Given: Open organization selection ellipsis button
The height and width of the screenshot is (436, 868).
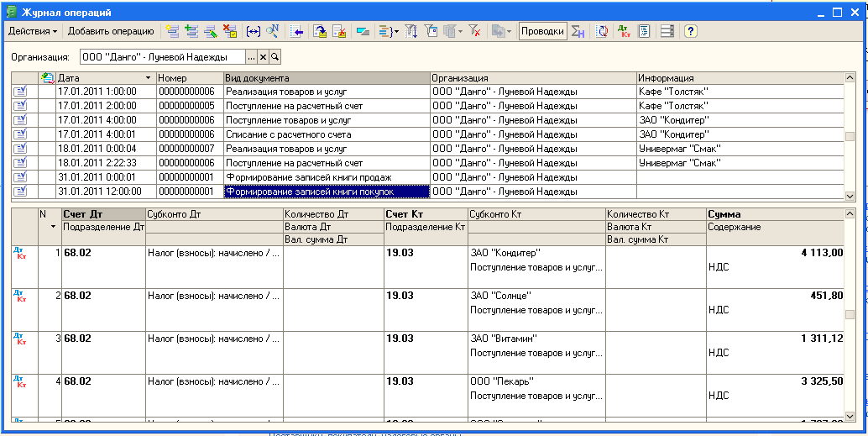Looking at the screenshot, I should click(x=250, y=57).
